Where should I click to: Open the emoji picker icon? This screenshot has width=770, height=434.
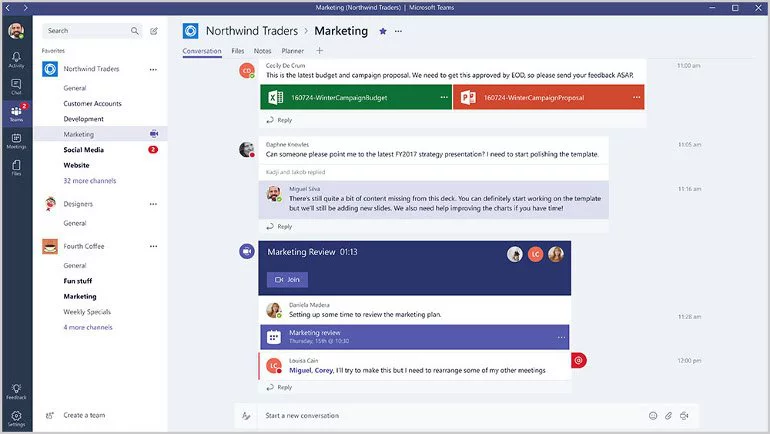click(x=653, y=416)
